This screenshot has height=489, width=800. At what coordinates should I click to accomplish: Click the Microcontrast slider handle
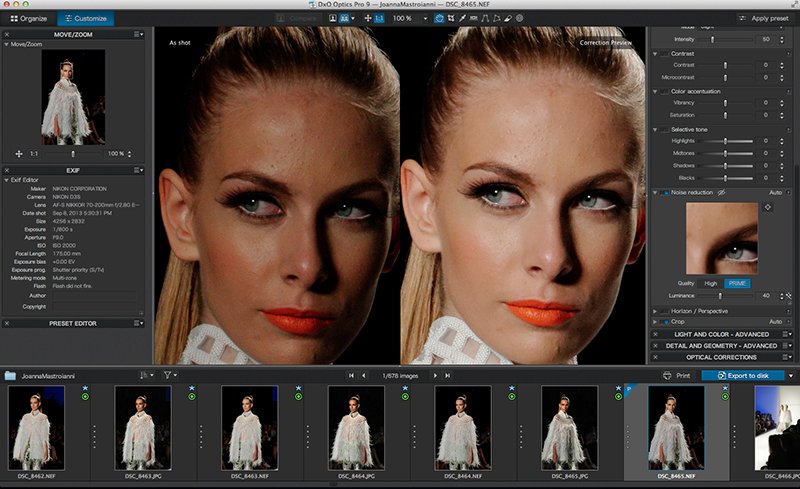pyautogui.click(x=725, y=78)
